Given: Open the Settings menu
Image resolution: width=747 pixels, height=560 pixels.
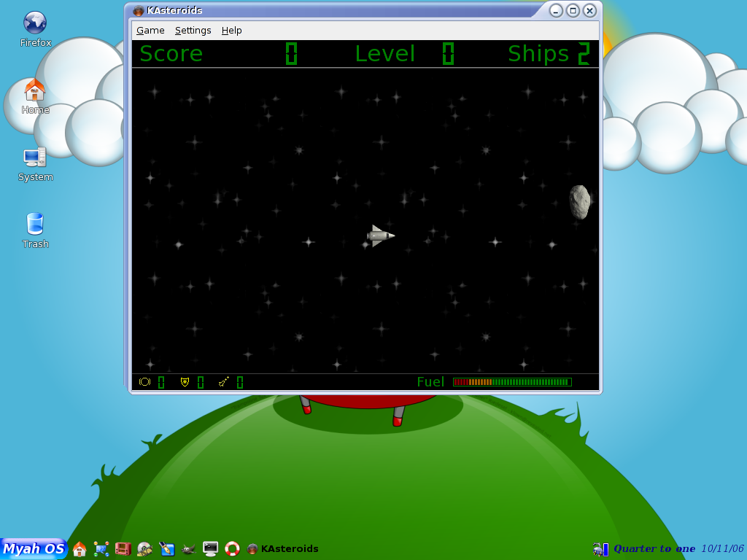Looking at the screenshot, I should tap(193, 31).
